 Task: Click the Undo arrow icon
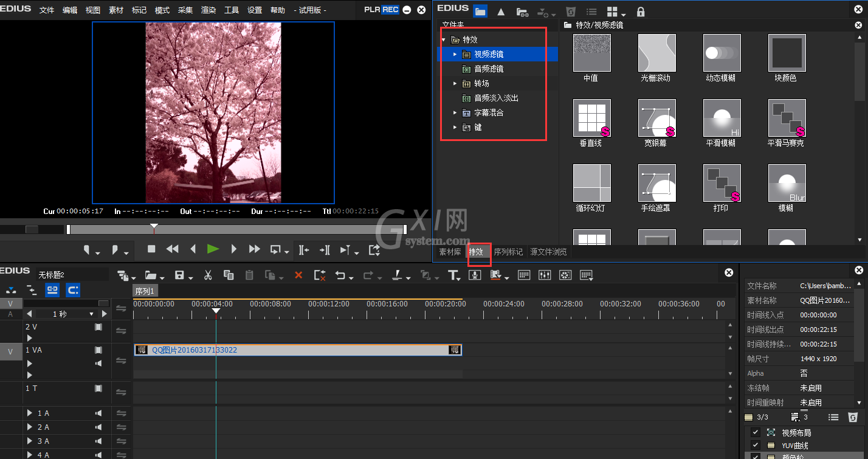340,275
